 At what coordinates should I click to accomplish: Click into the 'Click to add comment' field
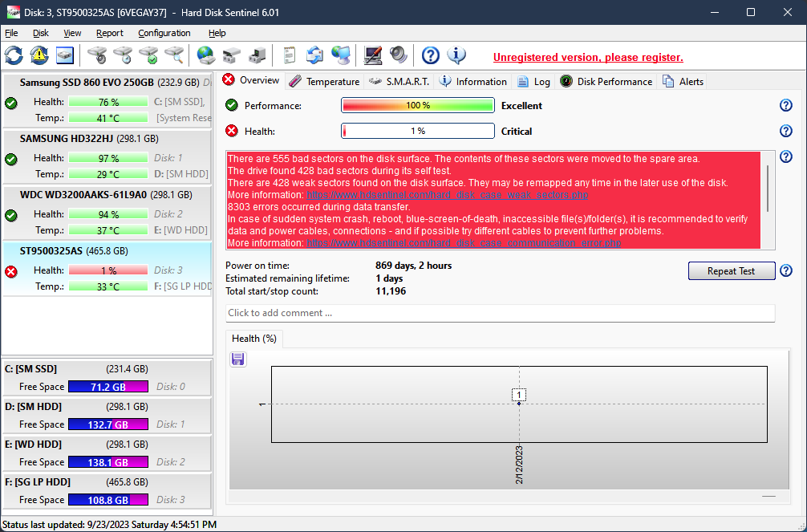(500, 313)
